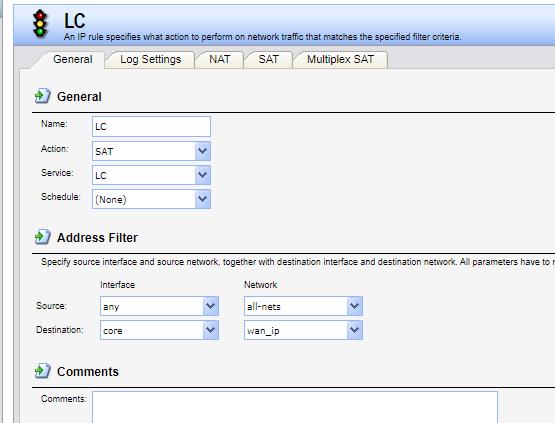Expand Destination Interface dropdown showing core
555x423 pixels.
pyautogui.click(x=159, y=330)
